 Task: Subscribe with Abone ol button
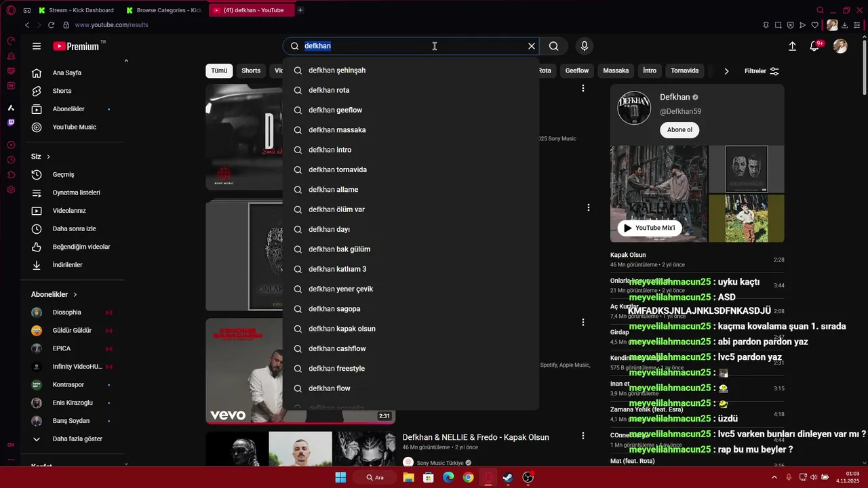[x=679, y=130]
